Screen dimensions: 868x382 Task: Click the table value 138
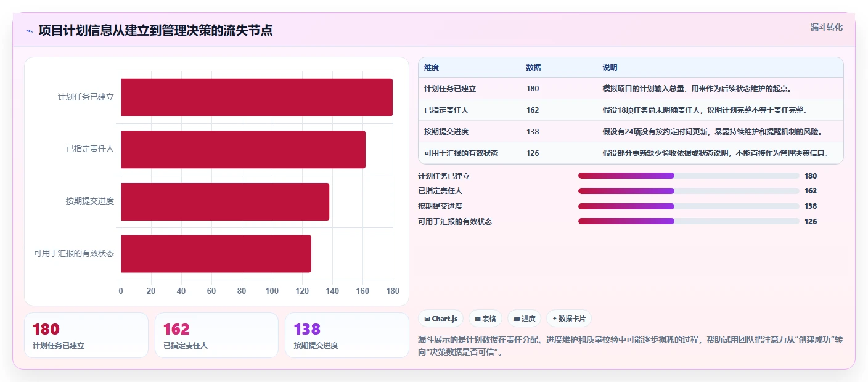[533, 132]
